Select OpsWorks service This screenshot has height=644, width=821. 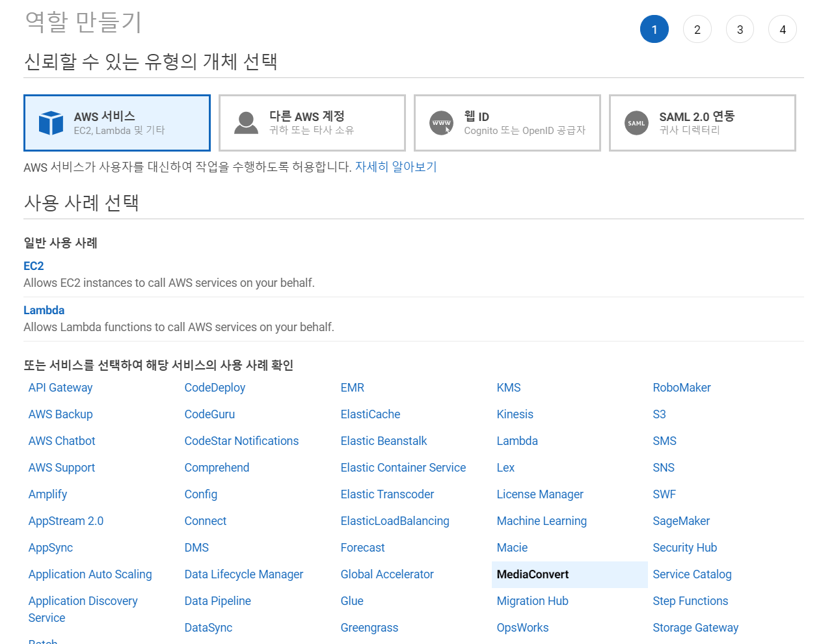[522, 628]
